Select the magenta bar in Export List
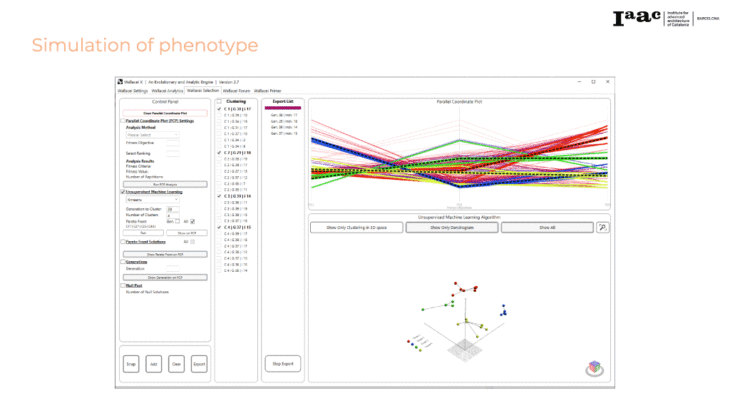Screen dimensions: 730x411 [281, 108]
